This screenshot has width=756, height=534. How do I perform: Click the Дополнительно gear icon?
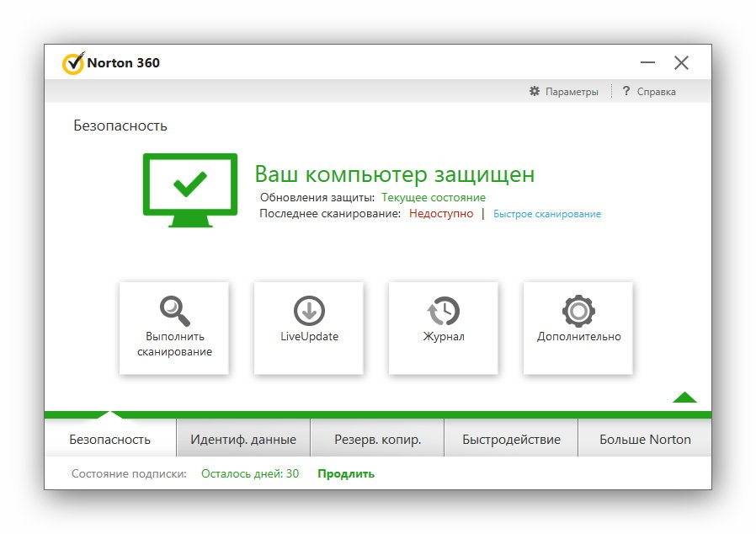coord(578,311)
